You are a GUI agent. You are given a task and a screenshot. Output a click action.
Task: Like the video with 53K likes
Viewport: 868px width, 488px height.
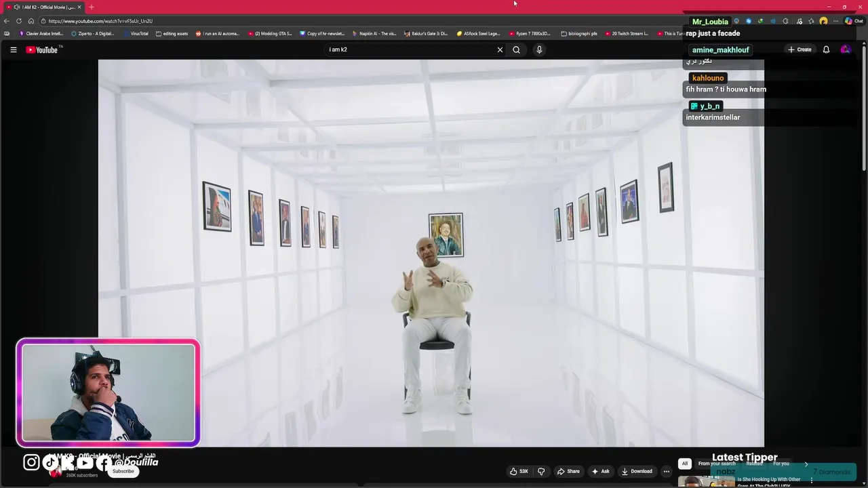click(x=519, y=471)
